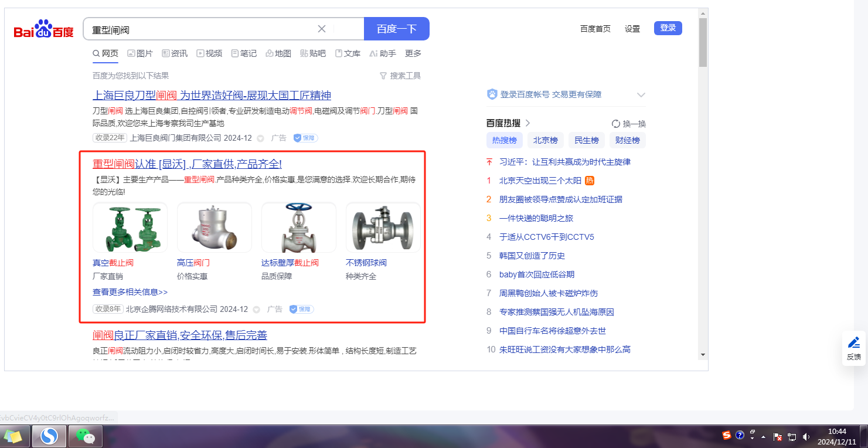
Task: Open ad dropdown beside 上海巨良 2024-12
Action: pyautogui.click(x=260, y=138)
